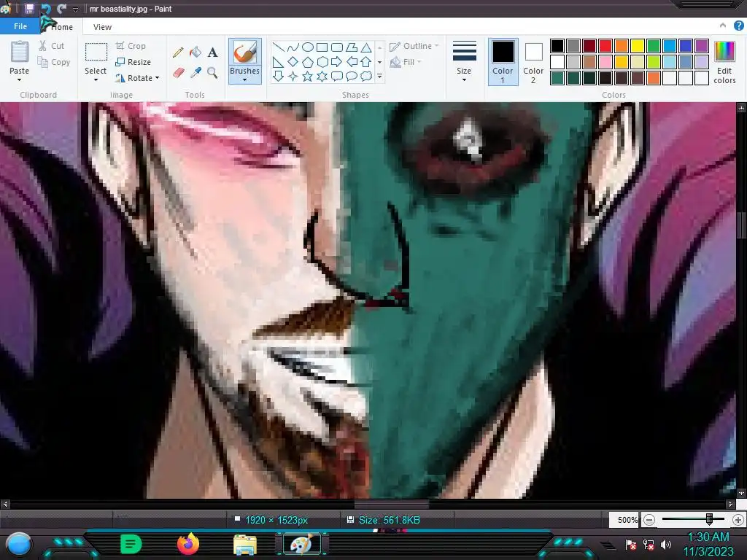Choose the Right arrow shape

pyautogui.click(x=337, y=61)
